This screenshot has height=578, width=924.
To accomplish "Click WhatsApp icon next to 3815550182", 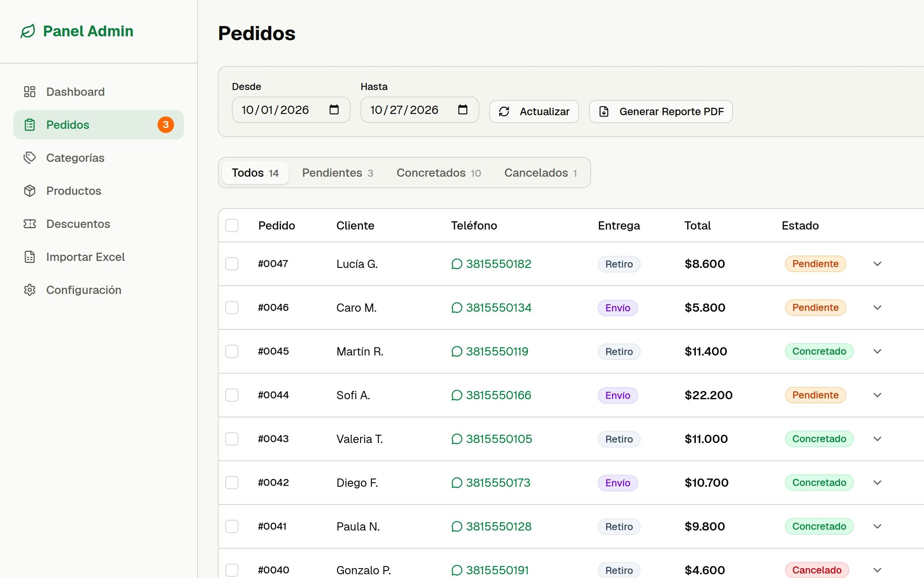I will 457,264.
